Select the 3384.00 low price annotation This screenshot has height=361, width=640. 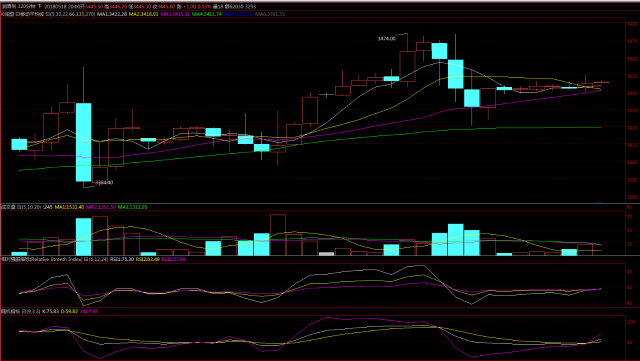click(x=104, y=183)
